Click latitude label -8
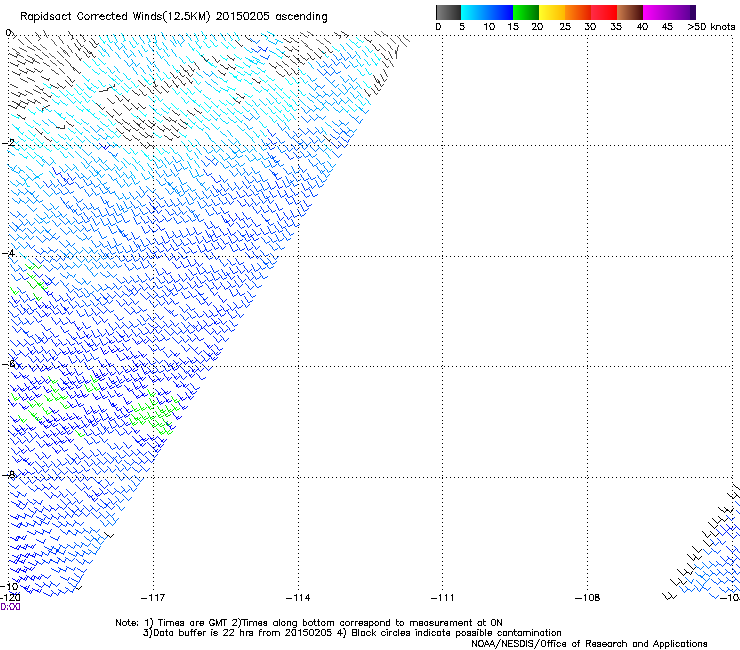 click(x=8, y=474)
